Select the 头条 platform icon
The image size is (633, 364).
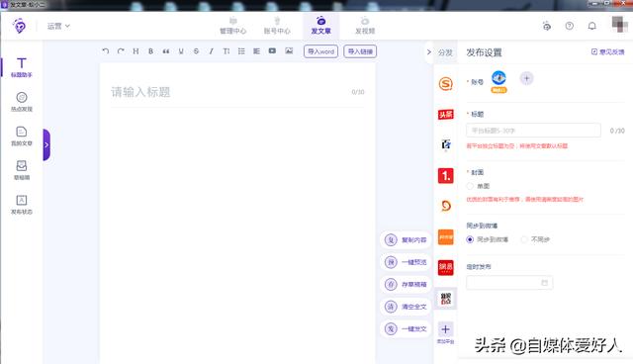pyautogui.click(x=446, y=115)
